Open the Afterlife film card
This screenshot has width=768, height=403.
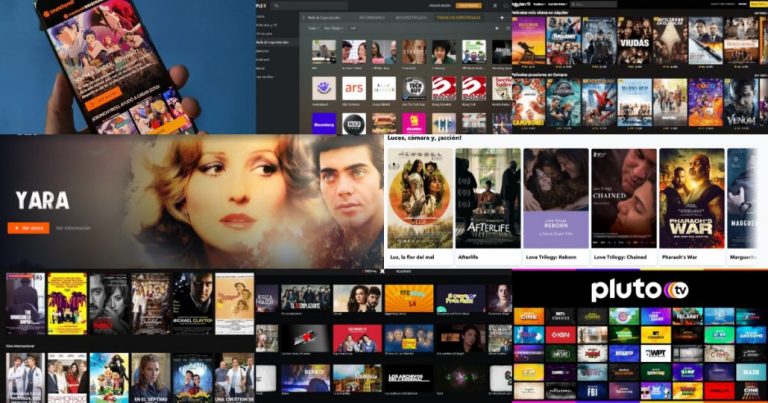(x=488, y=207)
